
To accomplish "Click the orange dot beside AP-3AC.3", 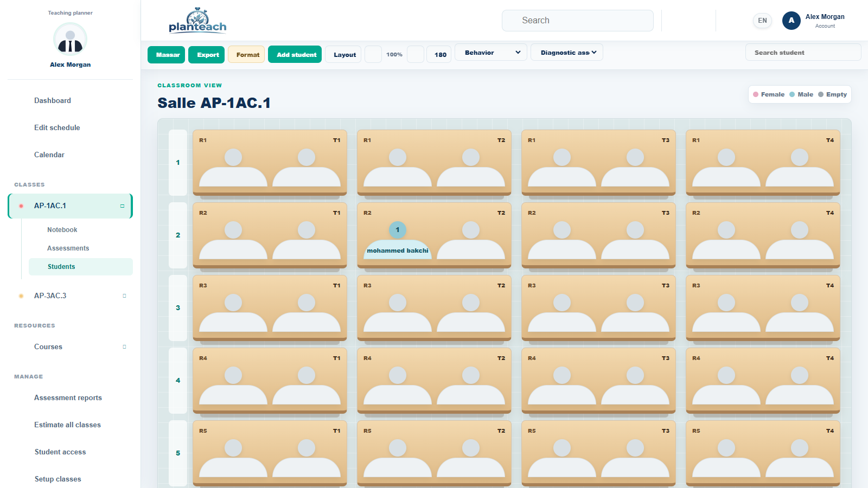I will (21, 296).
